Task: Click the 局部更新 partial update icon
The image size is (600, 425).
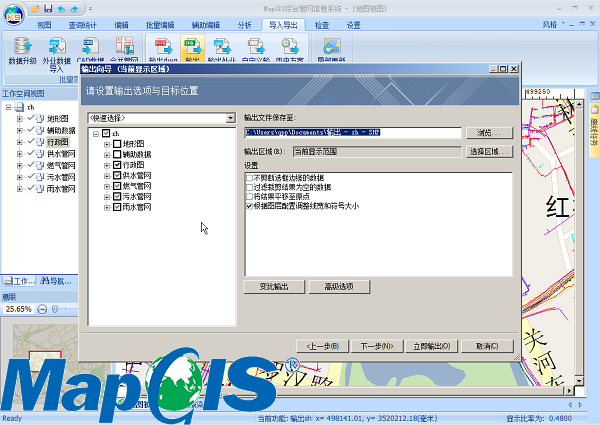Action: coord(331,46)
